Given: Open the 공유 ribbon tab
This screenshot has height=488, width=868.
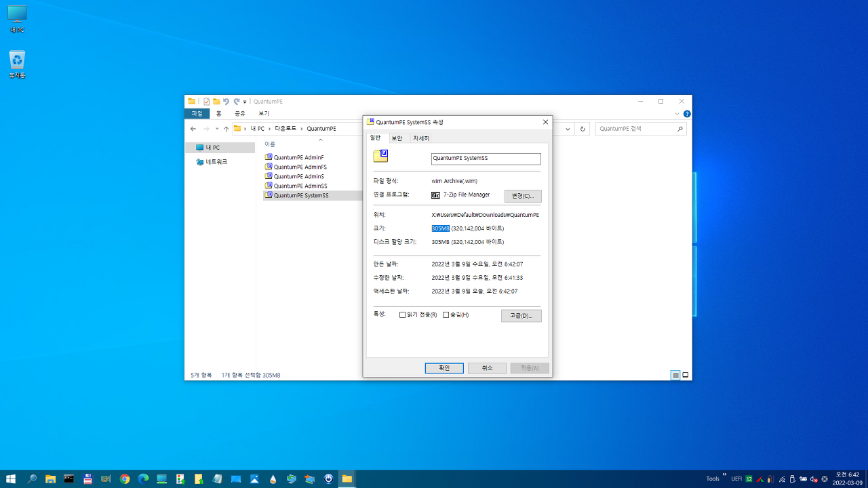Looking at the screenshot, I should point(240,114).
